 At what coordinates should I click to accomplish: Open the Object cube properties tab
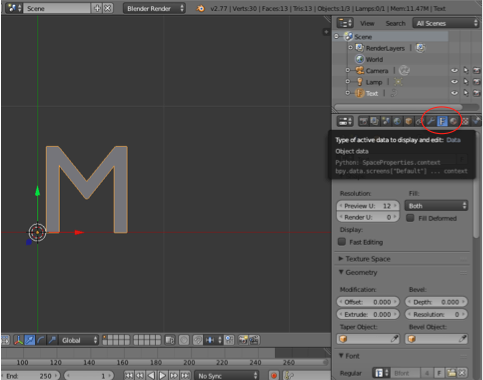click(408, 121)
